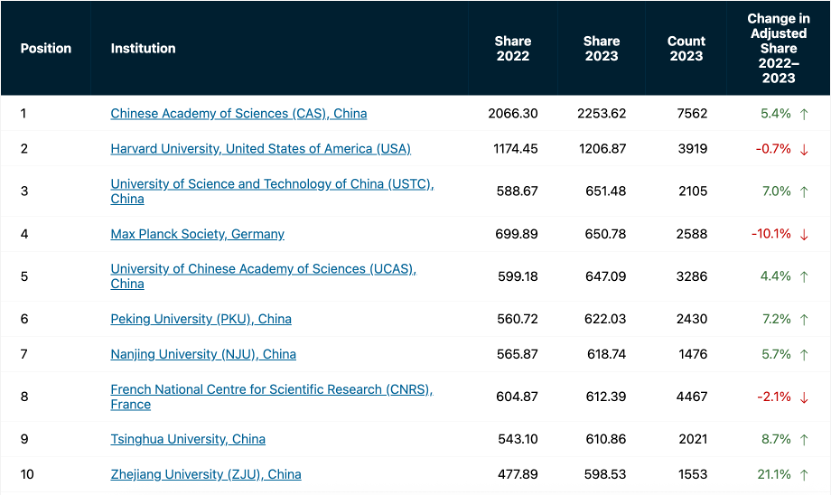832x496 pixels.
Task: Open French National Centre for Scientific Research link
Action: point(272,397)
